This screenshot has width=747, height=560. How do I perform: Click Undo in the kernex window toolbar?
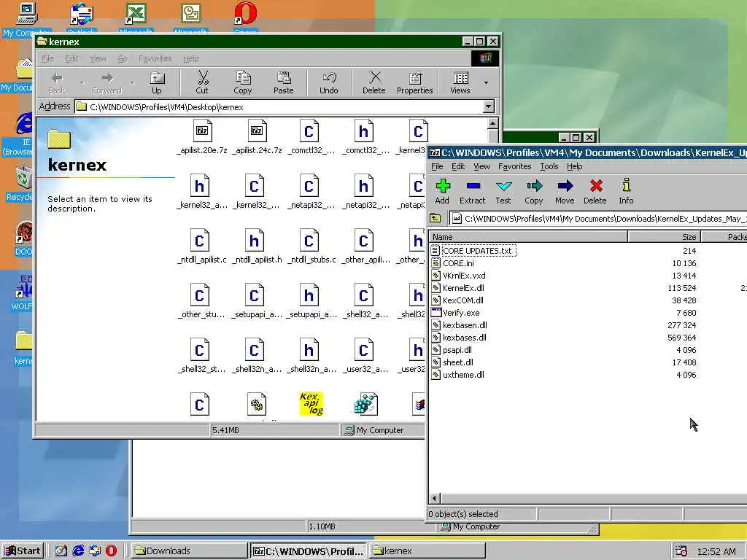coord(329,82)
